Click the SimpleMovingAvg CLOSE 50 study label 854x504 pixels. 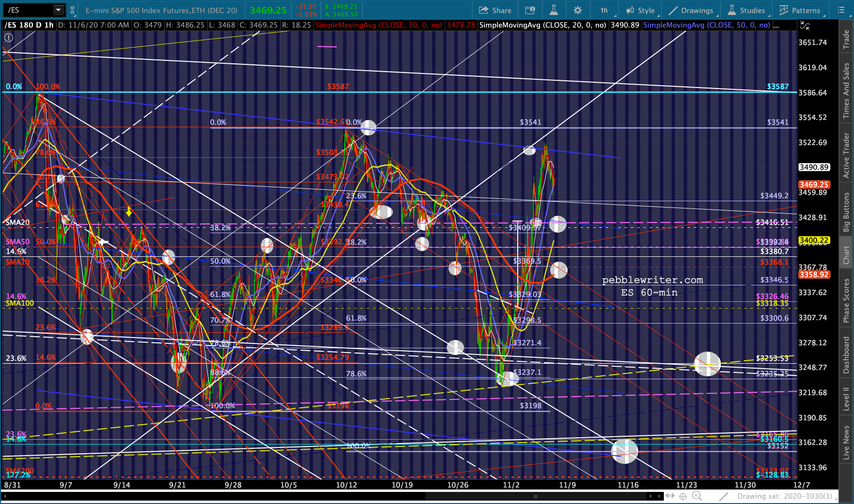point(706,25)
